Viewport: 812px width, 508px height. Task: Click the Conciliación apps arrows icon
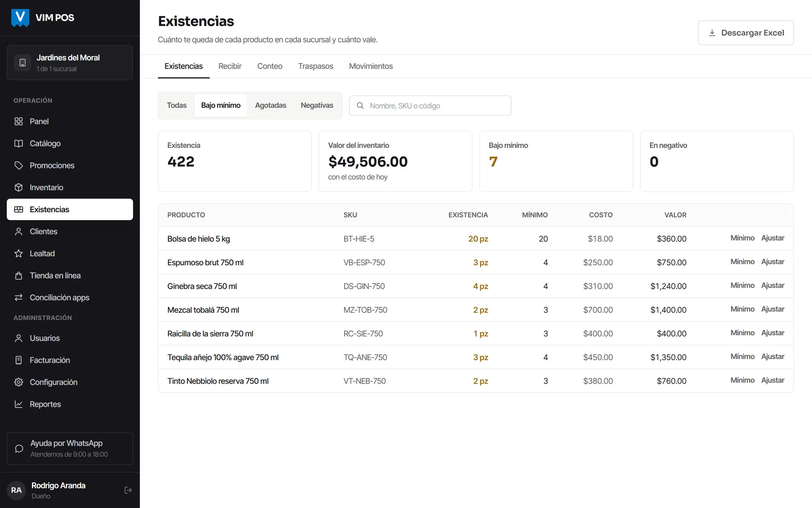tap(19, 298)
